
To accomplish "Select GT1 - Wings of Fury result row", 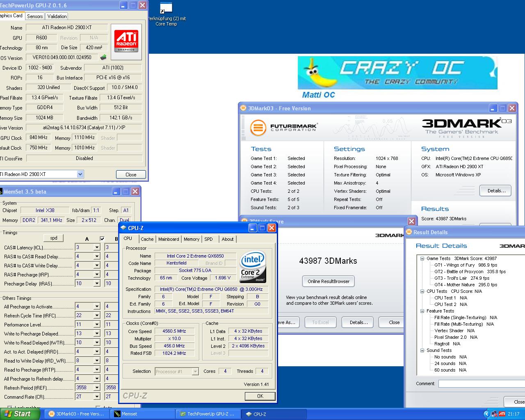I will (x=466, y=265).
